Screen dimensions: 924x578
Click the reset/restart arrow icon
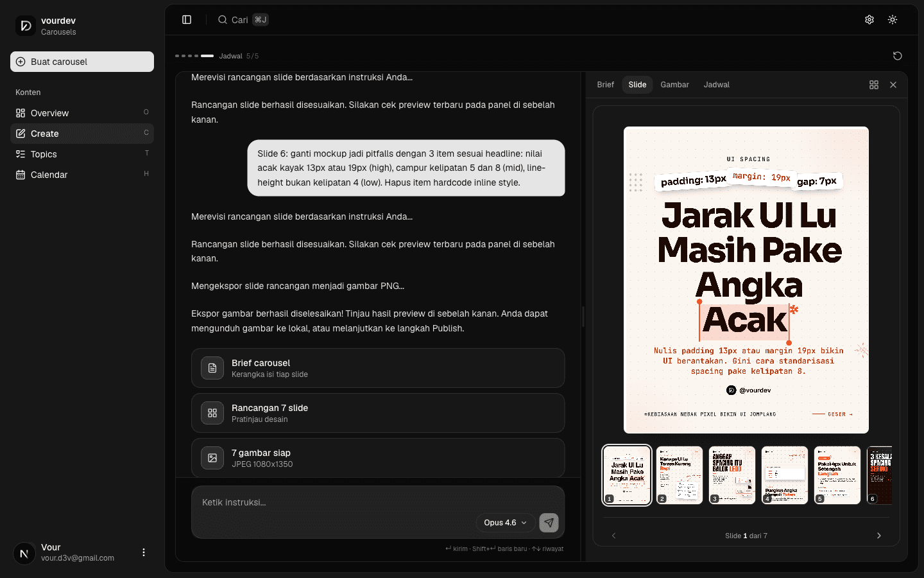pyautogui.click(x=898, y=56)
